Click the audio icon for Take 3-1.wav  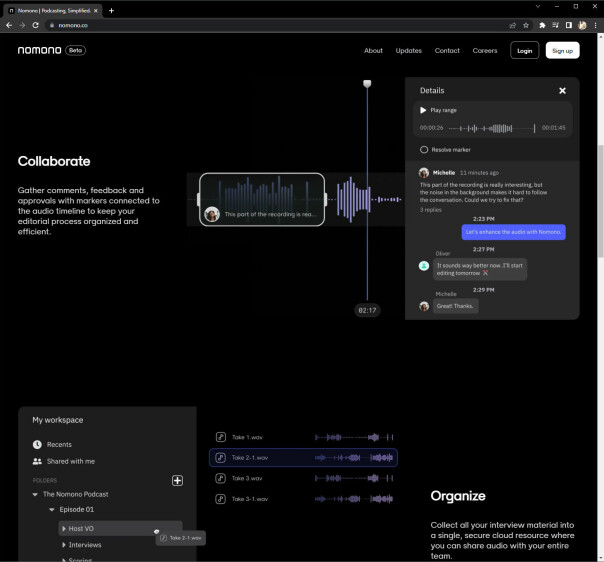[x=220, y=499]
